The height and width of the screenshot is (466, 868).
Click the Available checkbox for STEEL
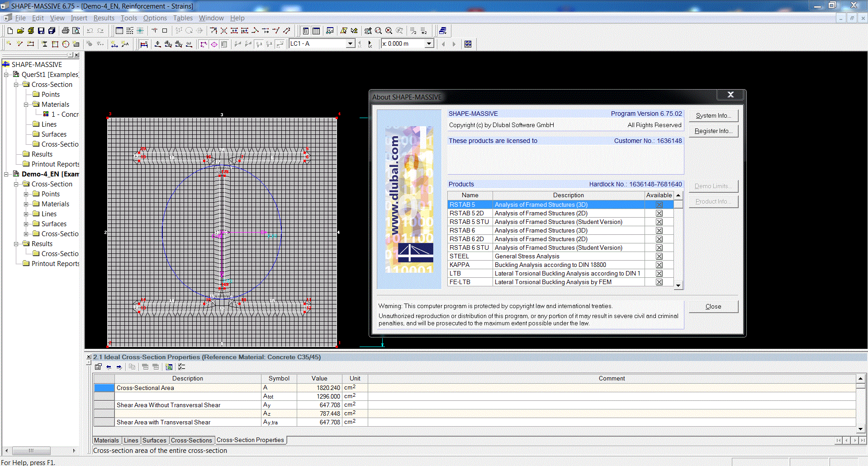[659, 256]
